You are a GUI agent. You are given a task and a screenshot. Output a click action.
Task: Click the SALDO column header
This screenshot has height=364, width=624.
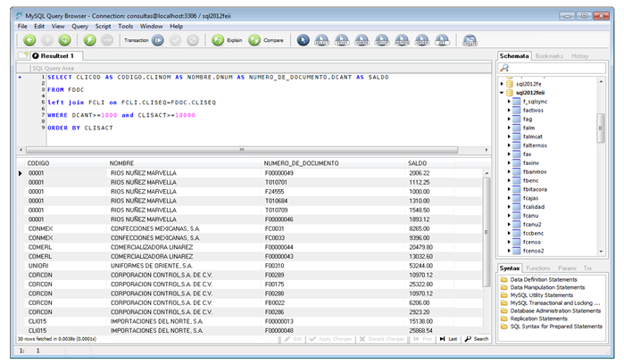click(417, 163)
